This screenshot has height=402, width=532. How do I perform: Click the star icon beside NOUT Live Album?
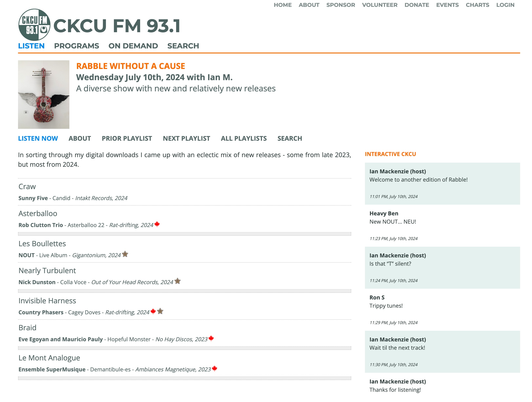pyautogui.click(x=125, y=254)
